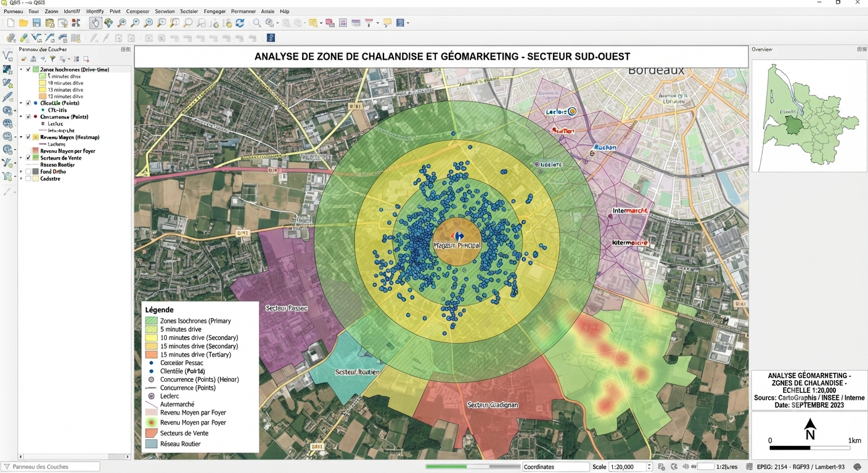Click the Panneau des Couches tab at the bottom left

(x=51, y=467)
